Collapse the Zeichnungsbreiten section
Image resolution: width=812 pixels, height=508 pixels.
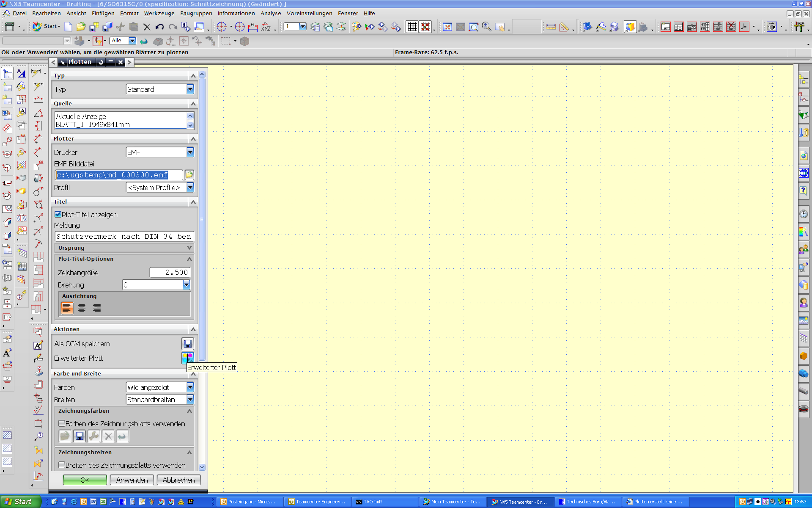(x=189, y=452)
